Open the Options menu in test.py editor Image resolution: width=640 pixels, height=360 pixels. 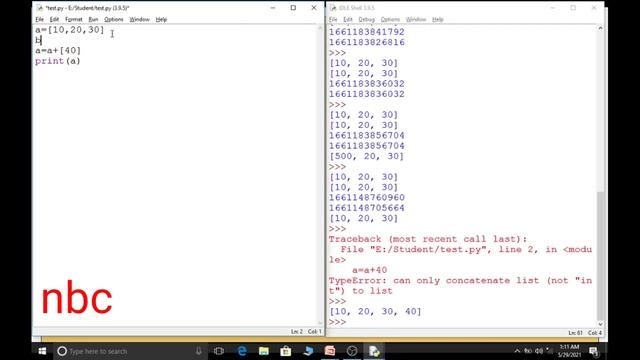pyautogui.click(x=113, y=20)
